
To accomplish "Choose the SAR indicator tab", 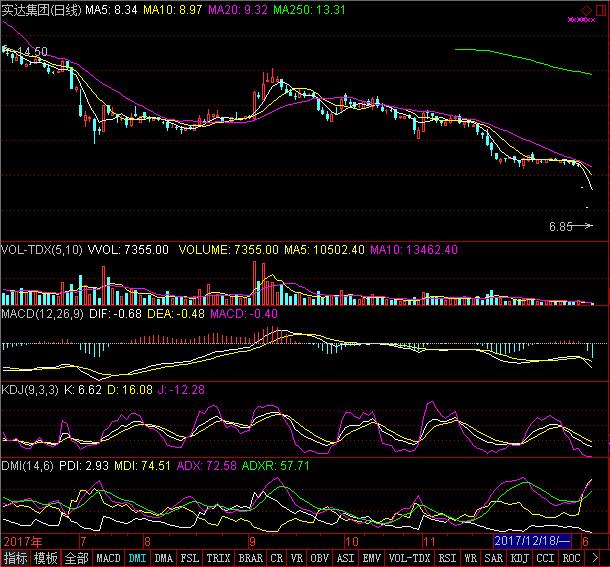I will [493, 558].
